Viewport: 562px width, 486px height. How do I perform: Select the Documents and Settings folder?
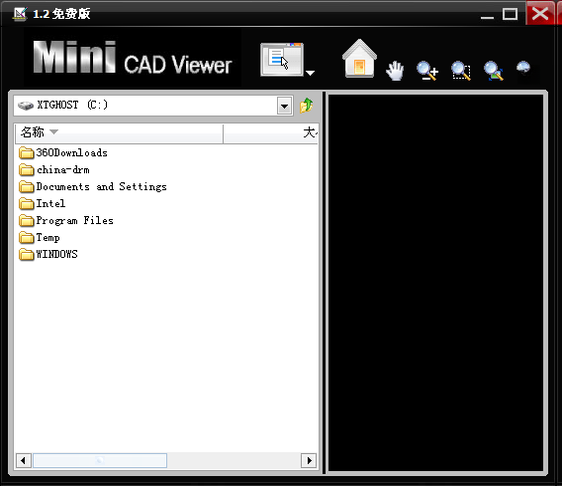click(x=93, y=186)
